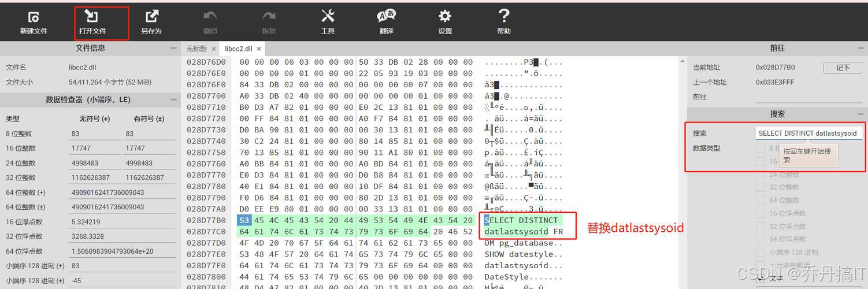This screenshot has height=289, width=868.
Task: Click the 撤消 (Undo) arrow icon
Action: click(x=210, y=16)
